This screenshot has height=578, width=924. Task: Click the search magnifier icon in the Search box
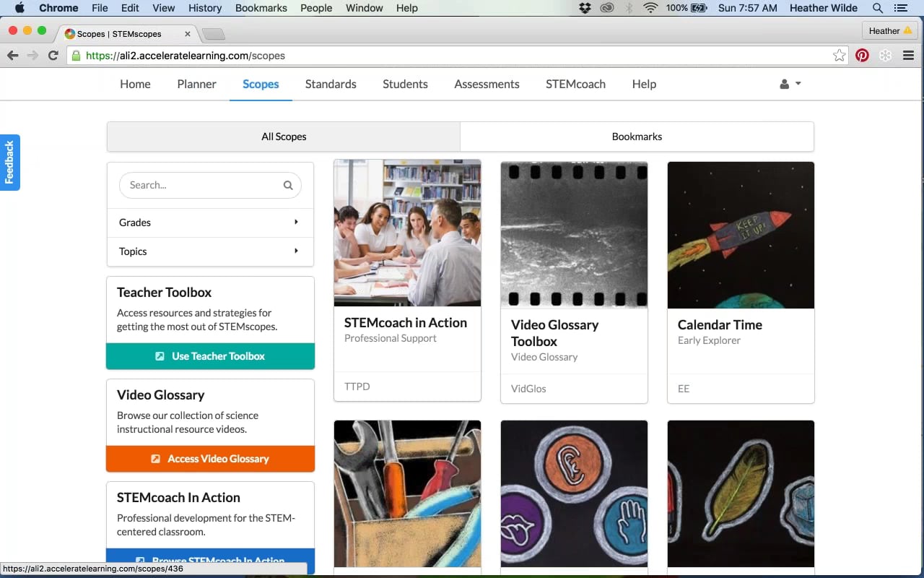click(x=288, y=185)
